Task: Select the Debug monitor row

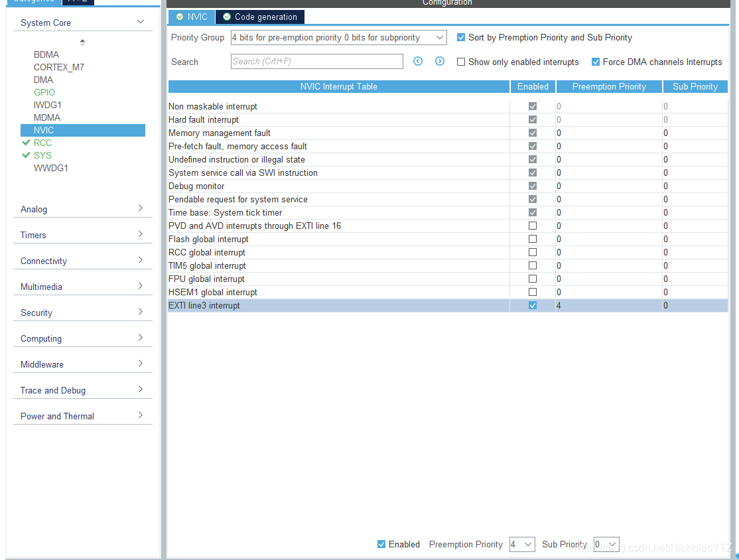Action: [448, 186]
